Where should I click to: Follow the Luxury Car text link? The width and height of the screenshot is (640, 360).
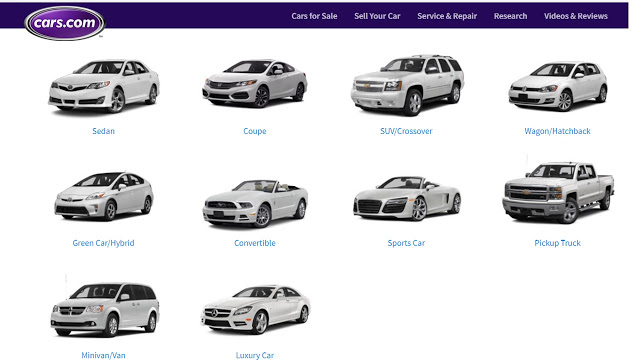coord(255,355)
